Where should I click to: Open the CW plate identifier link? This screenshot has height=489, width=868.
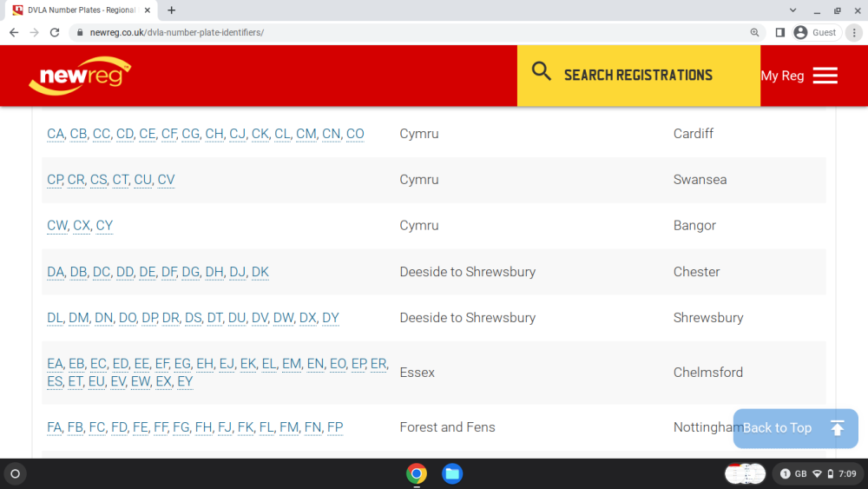[x=57, y=226]
